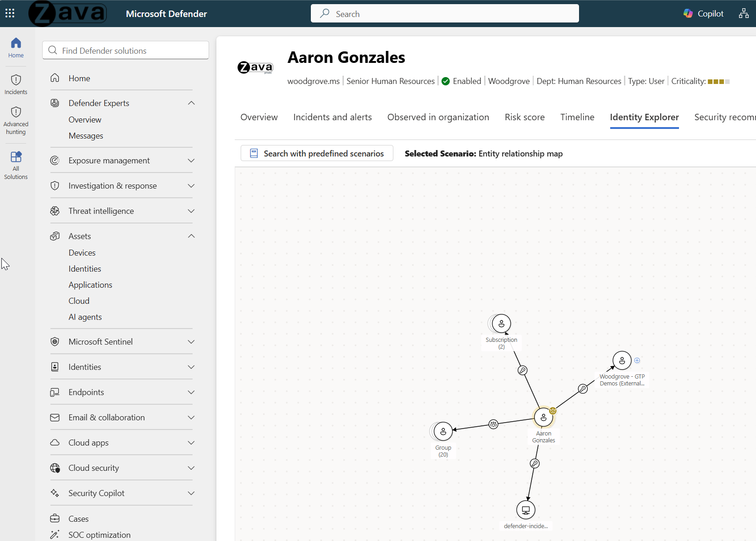
Task: Click key icon on device edge
Action: 535,463
